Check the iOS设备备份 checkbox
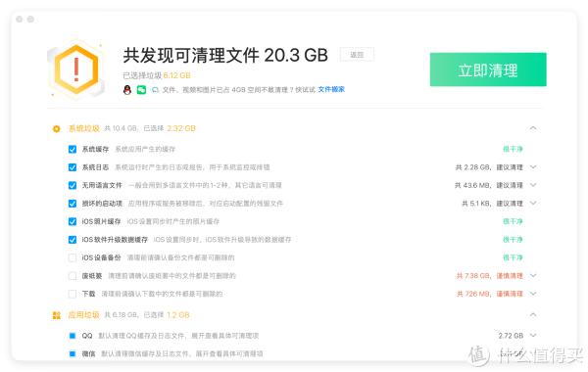 point(73,257)
